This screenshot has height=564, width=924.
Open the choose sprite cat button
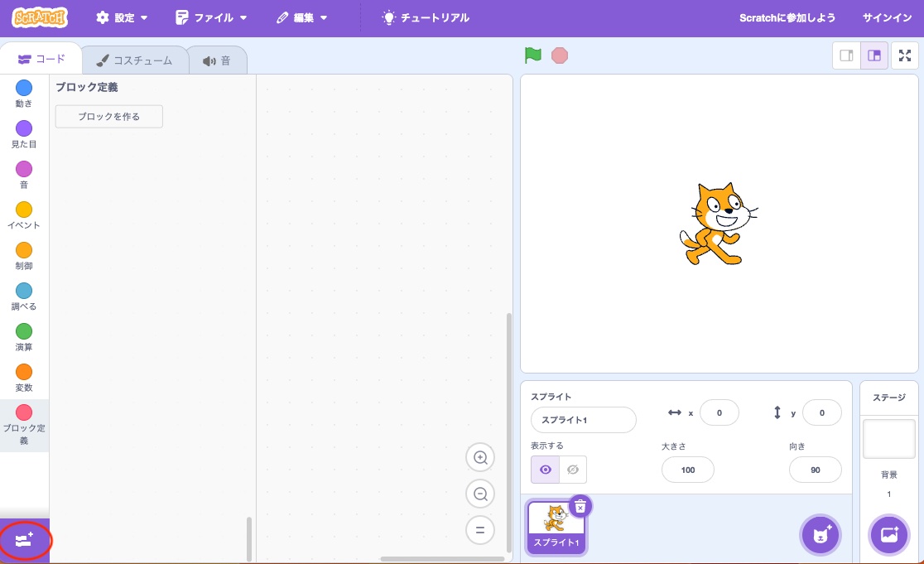point(821,534)
